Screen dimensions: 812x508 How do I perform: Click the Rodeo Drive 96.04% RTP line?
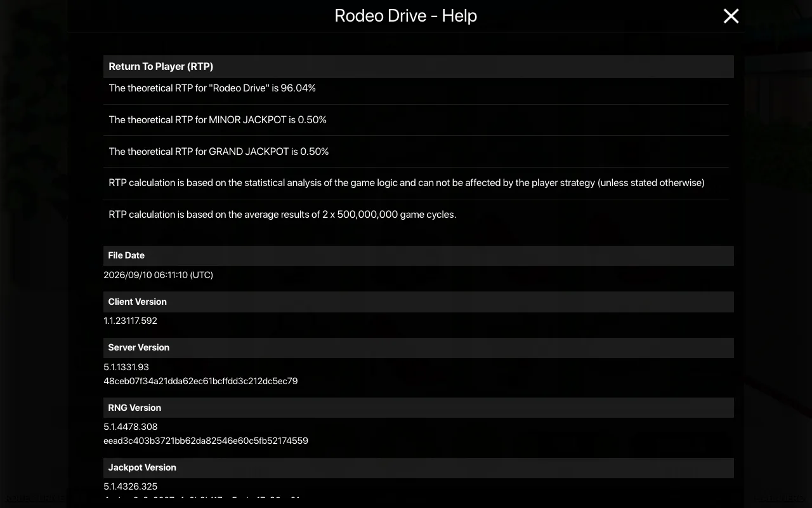coord(212,88)
